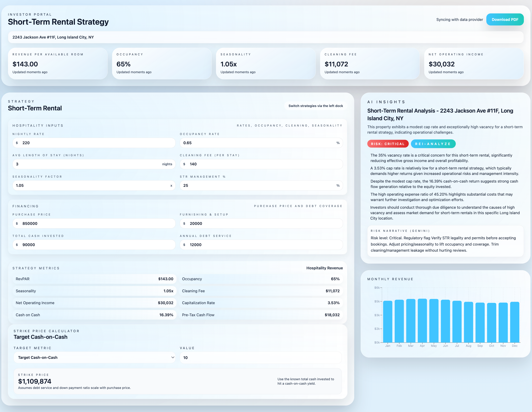Edit the Cleaning Fee per stay value
Viewport: 532px width, 412px height.
click(261, 164)
